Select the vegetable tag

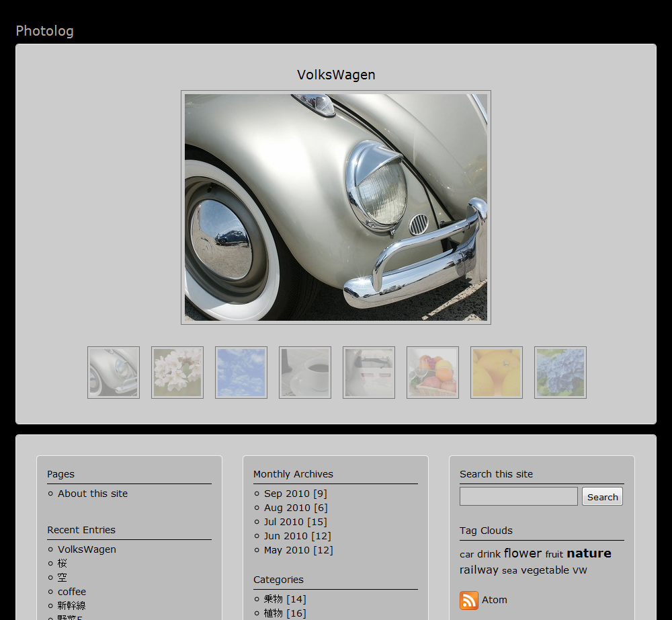545,570
